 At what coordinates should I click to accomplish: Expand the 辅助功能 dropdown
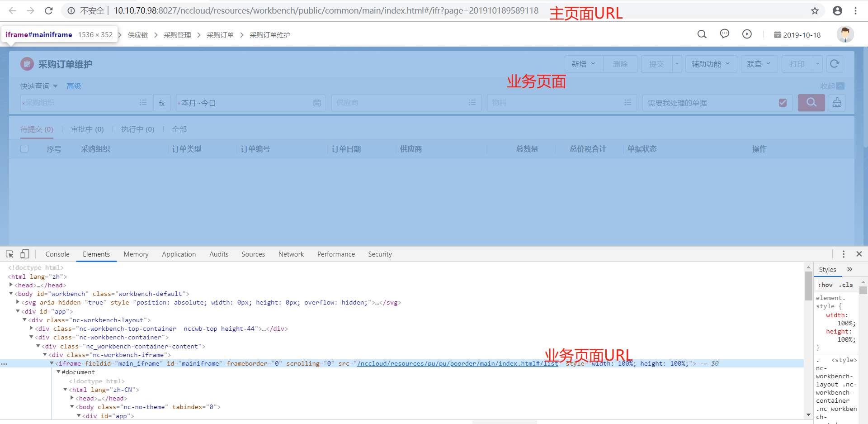[x=711, y=64]
